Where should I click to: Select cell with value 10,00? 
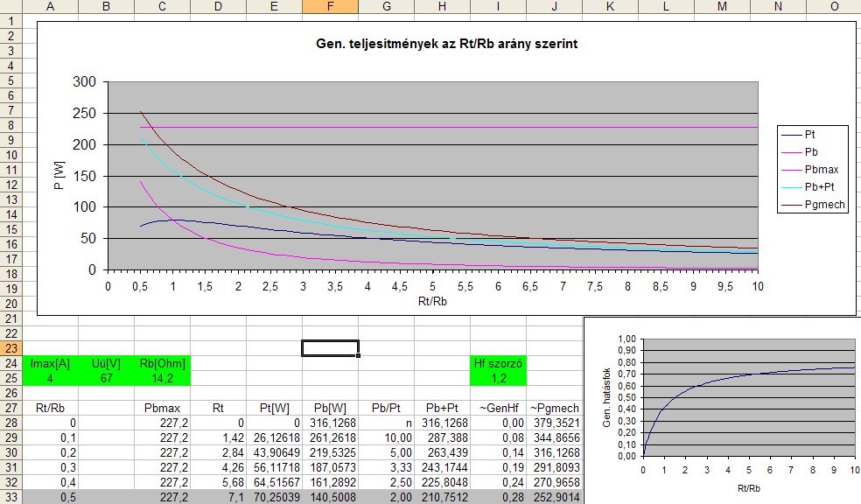(386, 437)
